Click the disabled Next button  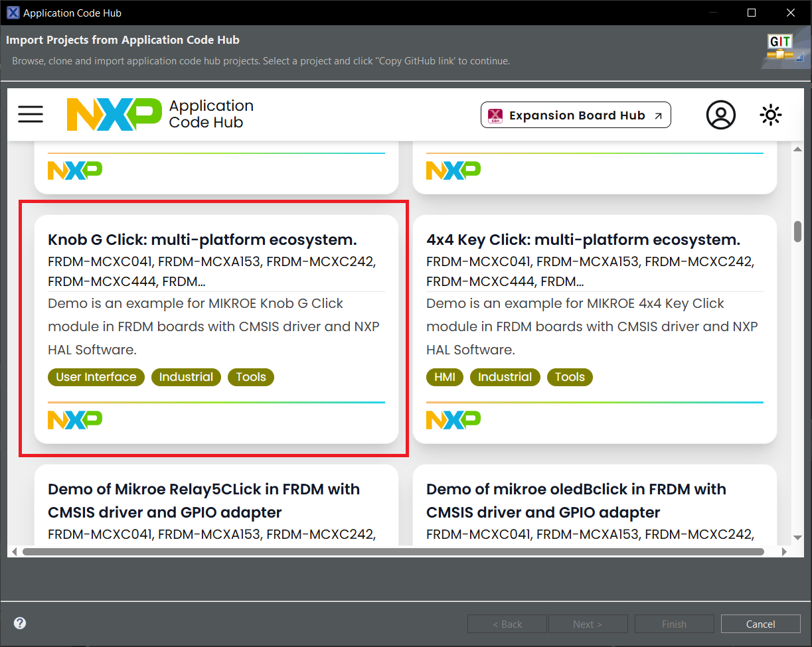pyautogui.click(x=588, y=624)
